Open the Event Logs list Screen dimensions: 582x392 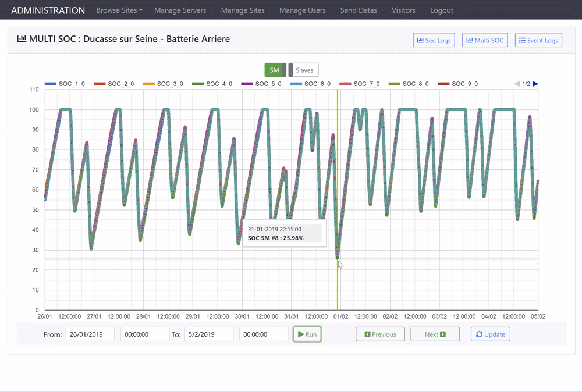coord(538,40)
